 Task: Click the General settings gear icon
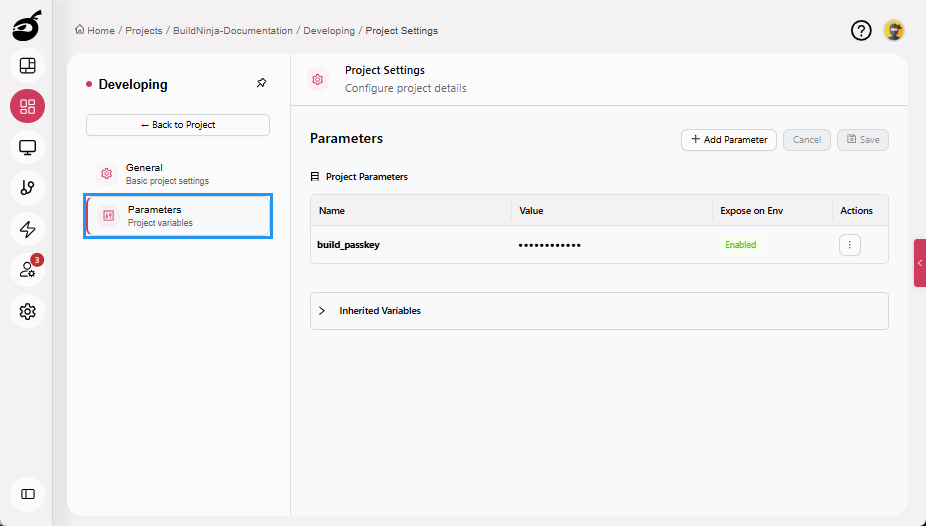point(106,174)
